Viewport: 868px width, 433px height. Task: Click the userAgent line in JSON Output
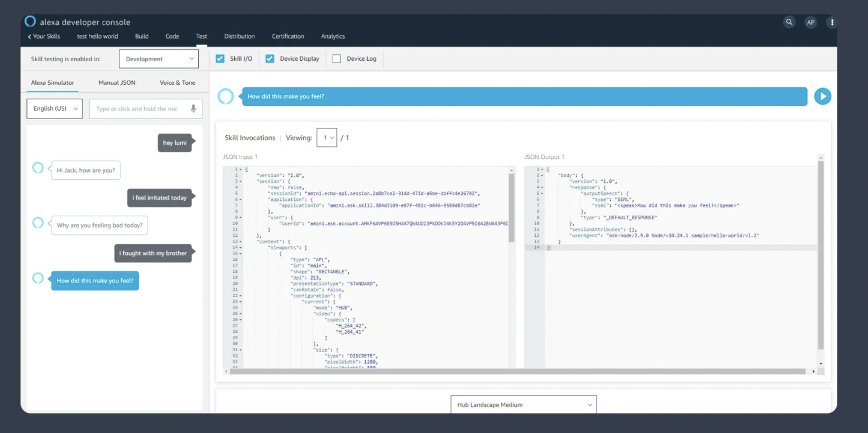664,236
